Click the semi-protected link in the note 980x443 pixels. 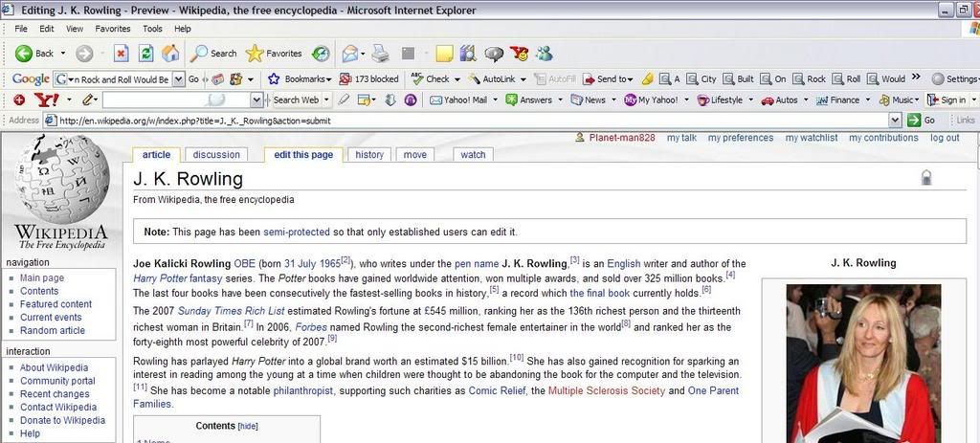(x=297, y=232)
